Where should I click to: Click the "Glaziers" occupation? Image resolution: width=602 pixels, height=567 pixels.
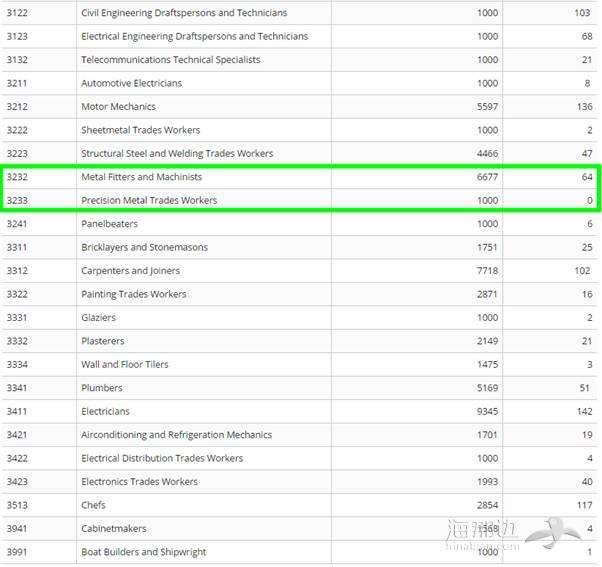tap(98, 317)
